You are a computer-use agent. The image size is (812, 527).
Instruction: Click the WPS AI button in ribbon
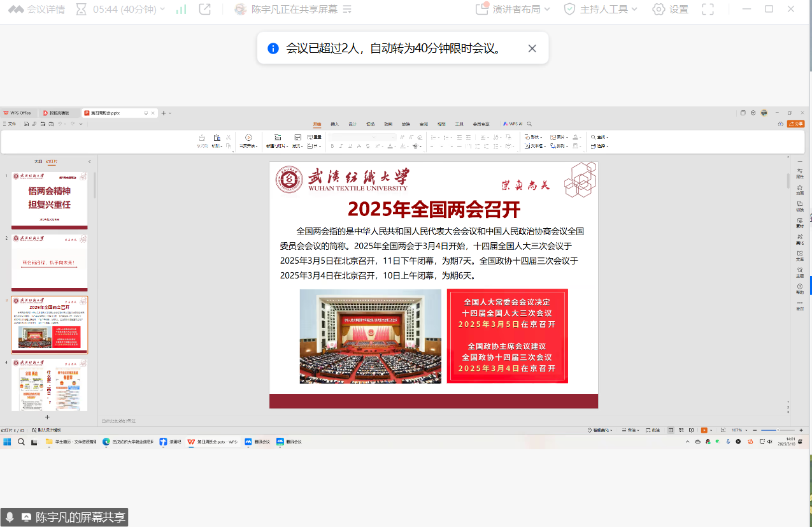513,124
